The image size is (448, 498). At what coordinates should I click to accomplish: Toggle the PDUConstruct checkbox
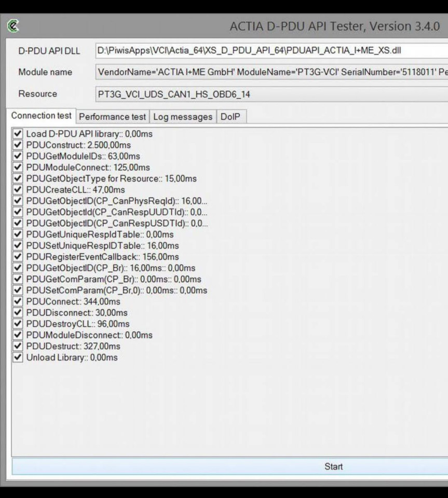coord(18,145)
